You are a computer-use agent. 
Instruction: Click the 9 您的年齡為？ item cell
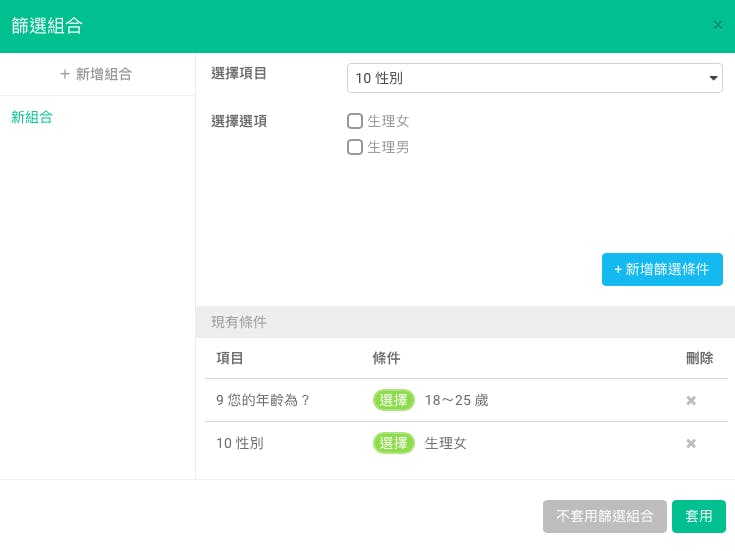(263, 401)
